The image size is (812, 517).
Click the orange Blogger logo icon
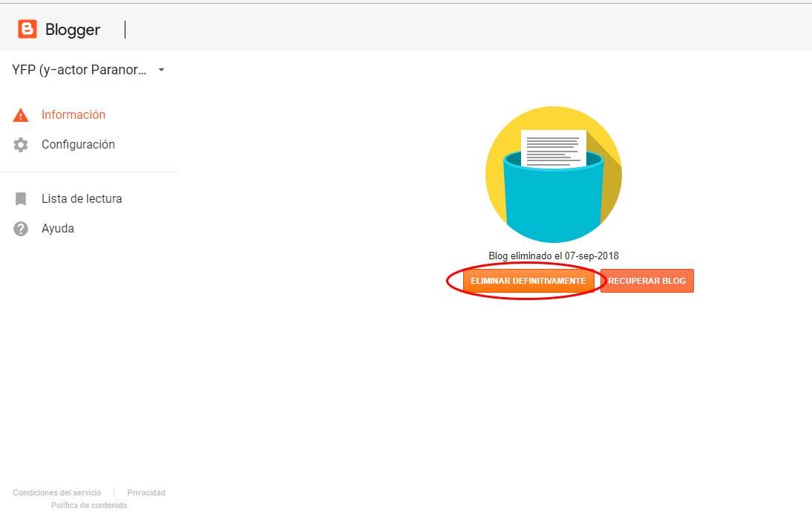[27, 30]
